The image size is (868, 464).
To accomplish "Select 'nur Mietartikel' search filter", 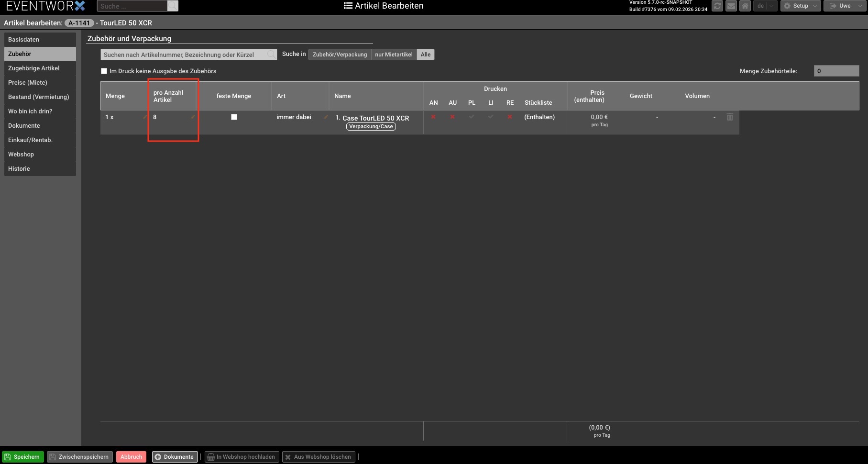I will 394,55.
